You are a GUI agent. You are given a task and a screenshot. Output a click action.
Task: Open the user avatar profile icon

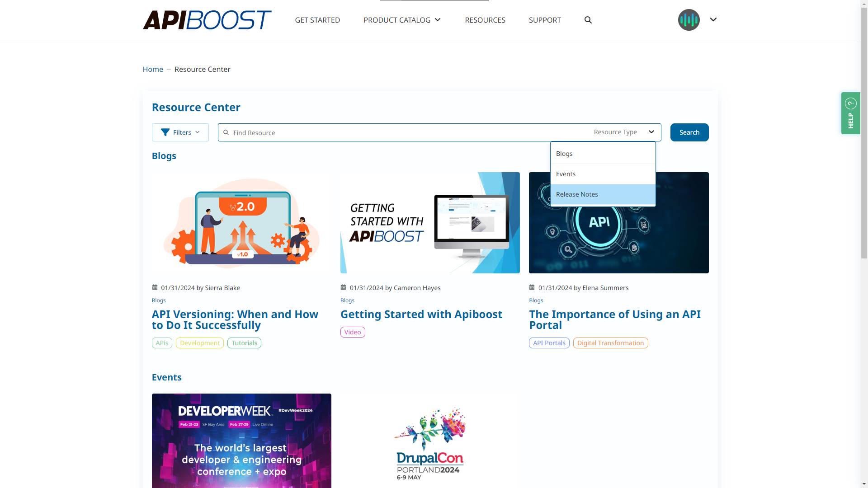coord(689,20)
